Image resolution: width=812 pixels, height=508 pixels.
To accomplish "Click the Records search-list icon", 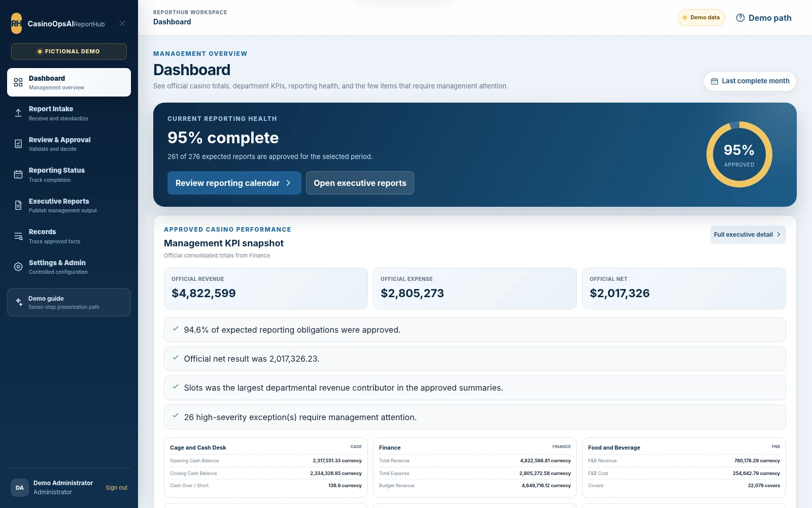I will point(18,236).
